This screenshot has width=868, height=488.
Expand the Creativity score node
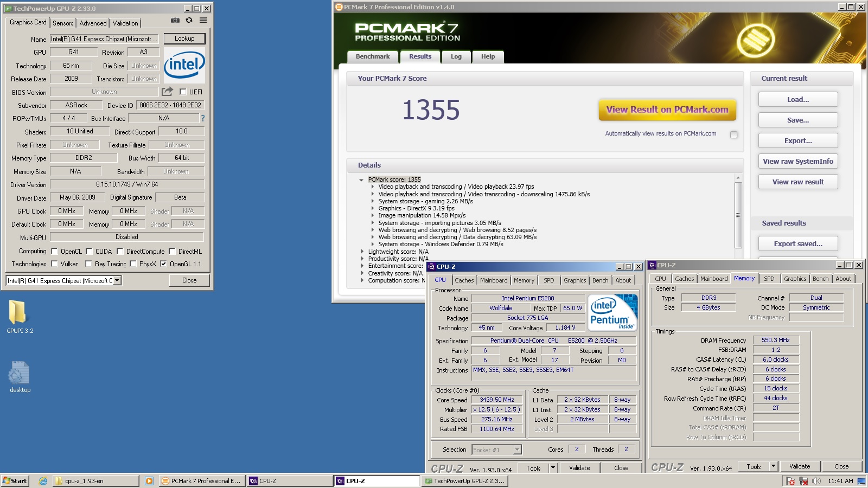[x=362, y=273]
